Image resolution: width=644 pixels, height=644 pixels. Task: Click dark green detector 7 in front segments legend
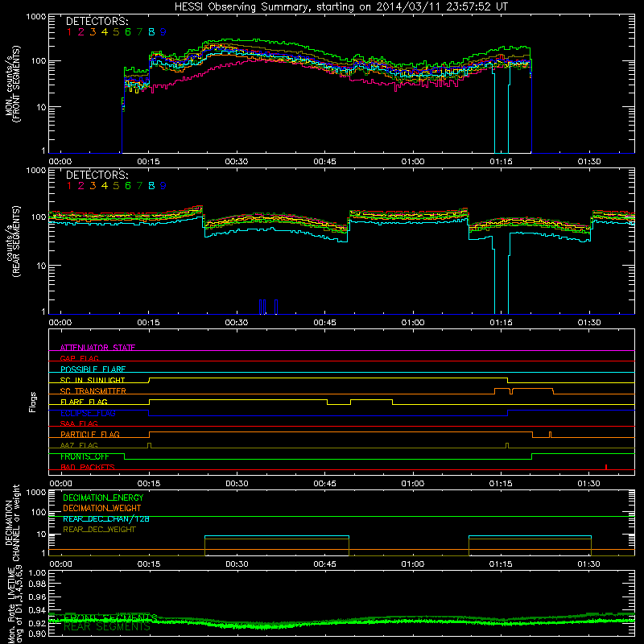click(x=139, y=32)
